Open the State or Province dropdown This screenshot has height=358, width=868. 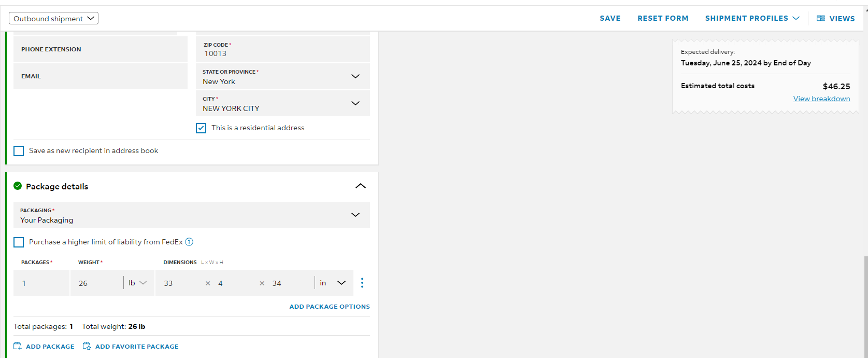click(283, 76)
